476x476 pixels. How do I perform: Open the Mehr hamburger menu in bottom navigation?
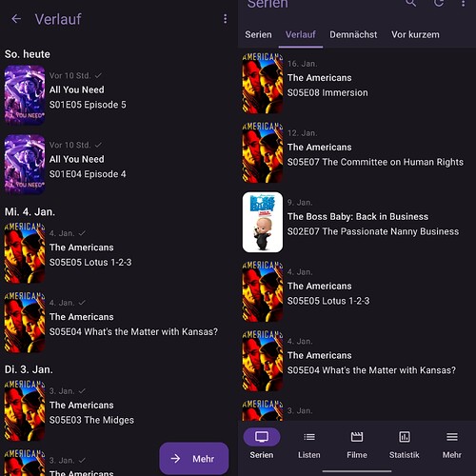(x=452, y=445)
